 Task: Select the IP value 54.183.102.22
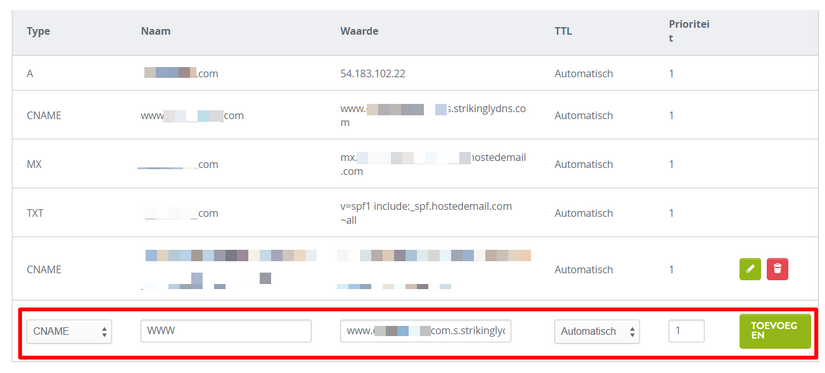[373, 74]
